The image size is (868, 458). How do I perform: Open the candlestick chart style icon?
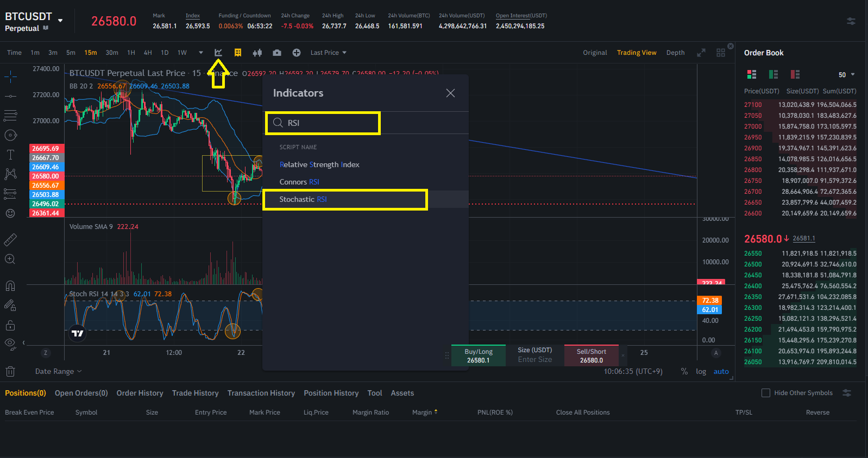pos(257,53)
